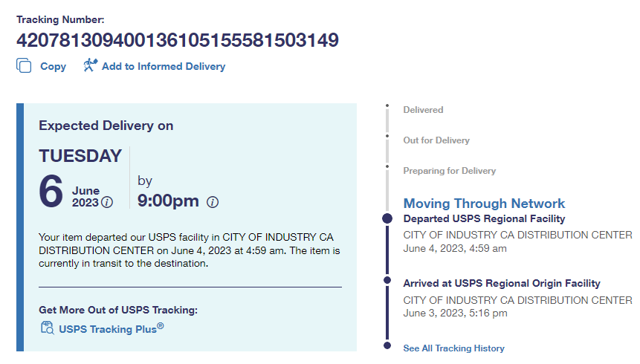
Task: Click the USPS Tracking Plus magnifier icon
Action: tap(47, 328)
